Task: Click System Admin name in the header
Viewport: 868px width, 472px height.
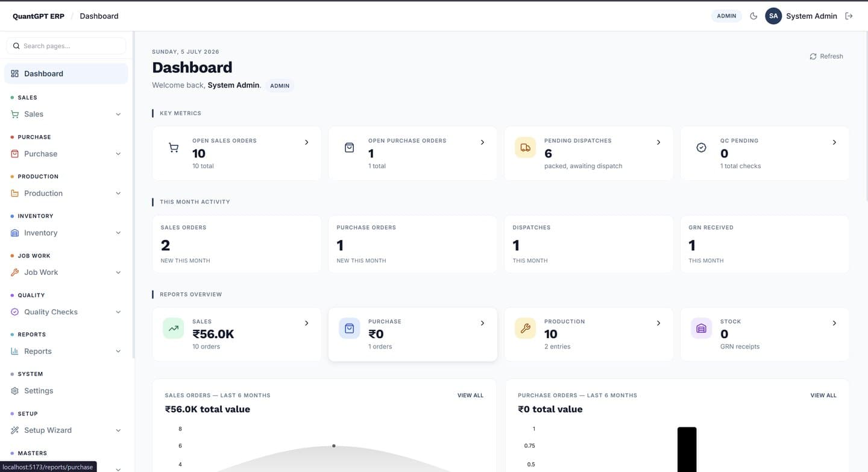Action: (x=811, y=16)
